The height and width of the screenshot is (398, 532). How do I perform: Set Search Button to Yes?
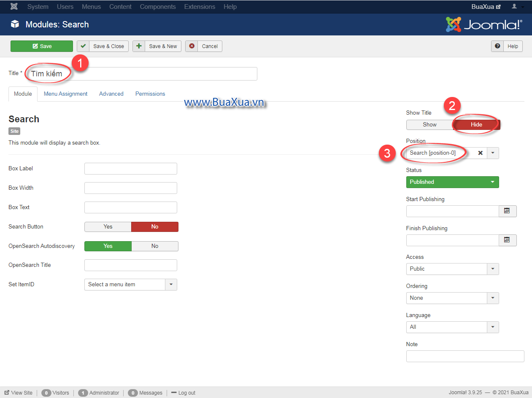pos(108,227)
